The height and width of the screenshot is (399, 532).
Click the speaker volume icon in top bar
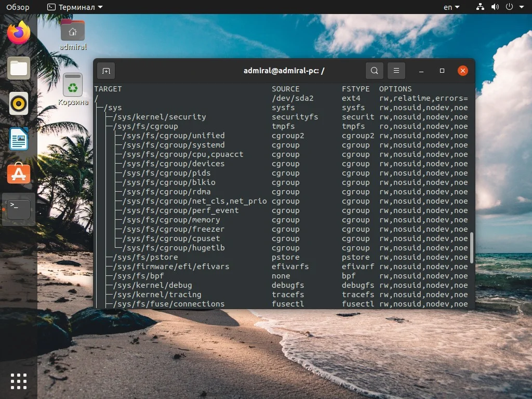[x=495, y=7]
